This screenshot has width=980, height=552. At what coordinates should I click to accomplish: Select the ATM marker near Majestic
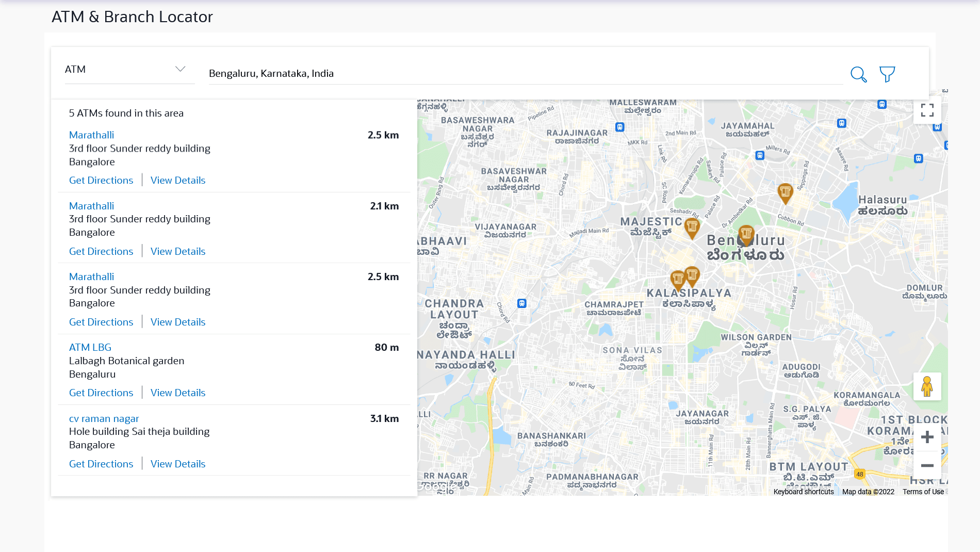coord(692,227)
